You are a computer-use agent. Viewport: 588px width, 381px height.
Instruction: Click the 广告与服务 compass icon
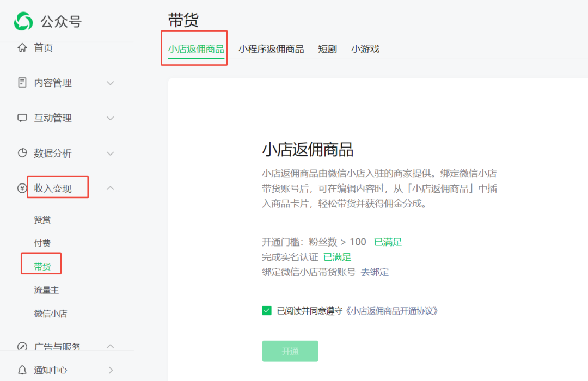(x=22, y=346)
